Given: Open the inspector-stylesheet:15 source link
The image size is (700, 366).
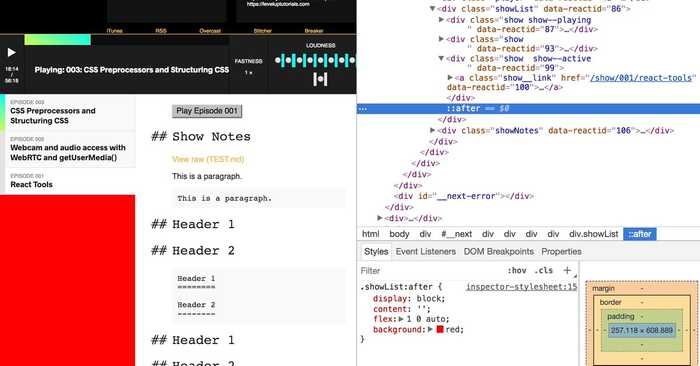Looking at the screenshot, I should 521,287.
